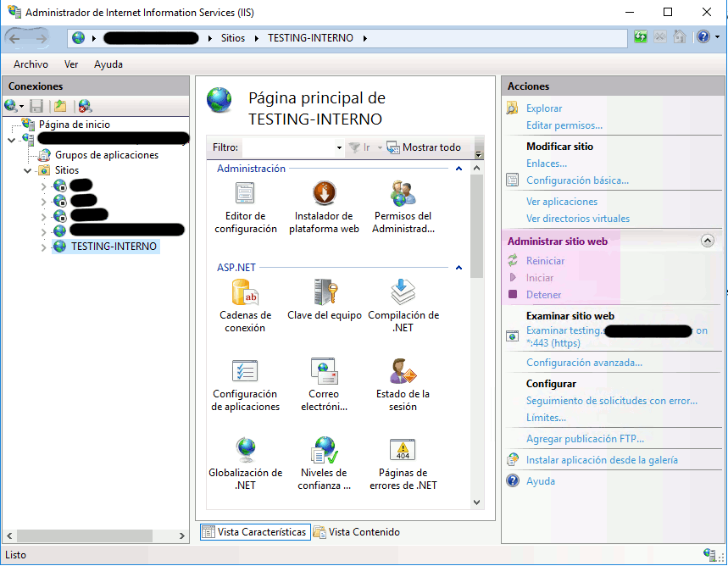The width and height of the screenshot is (728, 566).
Task: Click the delete connection icon
Action: pos(85,106)
